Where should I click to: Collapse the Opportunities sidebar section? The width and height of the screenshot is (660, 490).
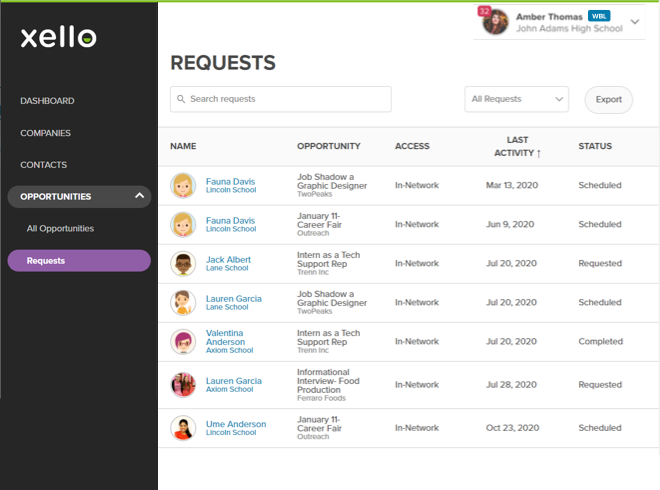[138, 196]
